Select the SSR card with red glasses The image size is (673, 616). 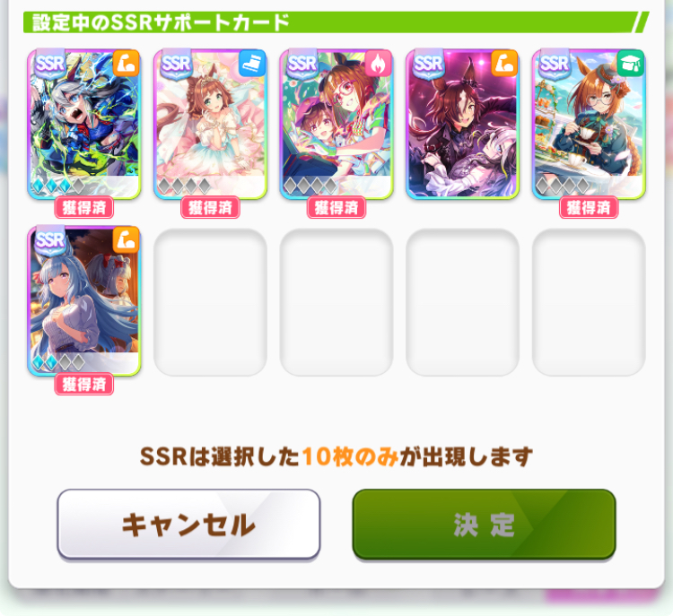point(336,125)
